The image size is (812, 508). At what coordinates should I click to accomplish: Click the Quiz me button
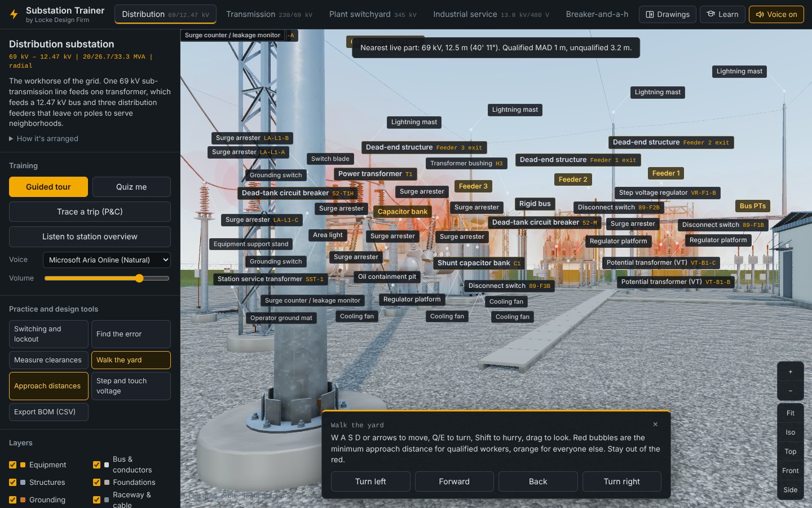pos(131,187)
